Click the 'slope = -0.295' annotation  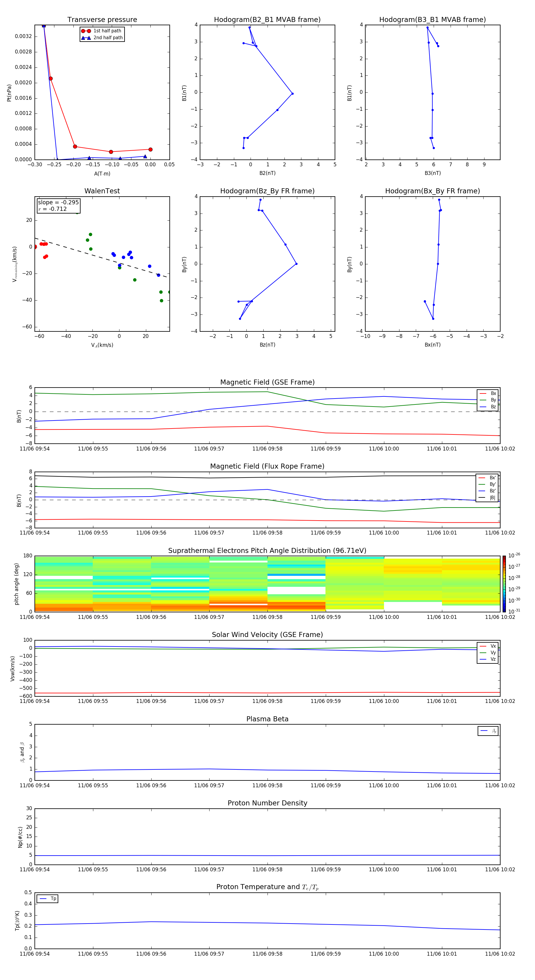[x=58, y=203]
